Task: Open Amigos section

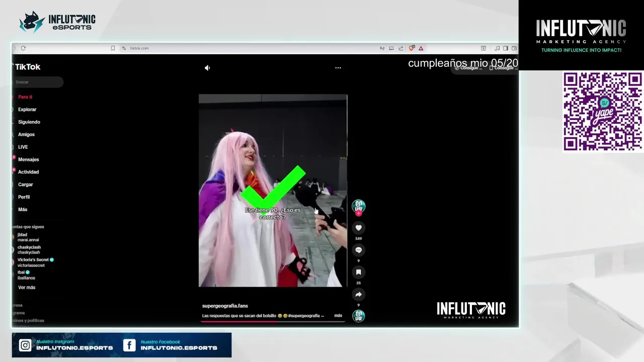Action: click(x=26, y=134)
